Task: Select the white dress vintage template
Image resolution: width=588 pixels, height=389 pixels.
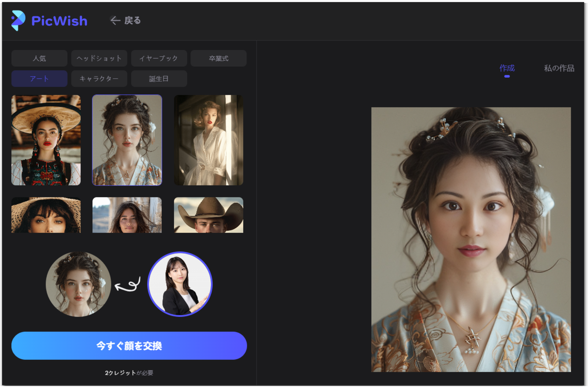Action: tap(208, 140)
